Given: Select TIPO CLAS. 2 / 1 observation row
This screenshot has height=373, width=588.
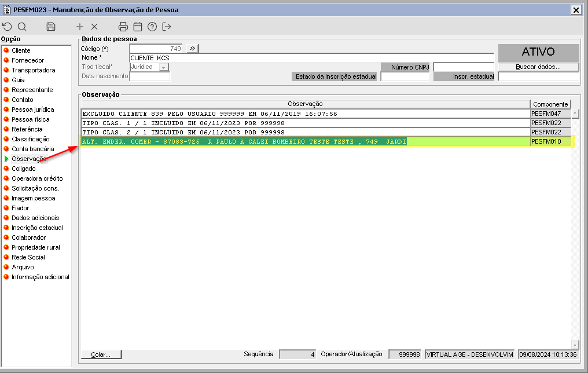Looking at the screenshot, I should (x=306, y=132).
